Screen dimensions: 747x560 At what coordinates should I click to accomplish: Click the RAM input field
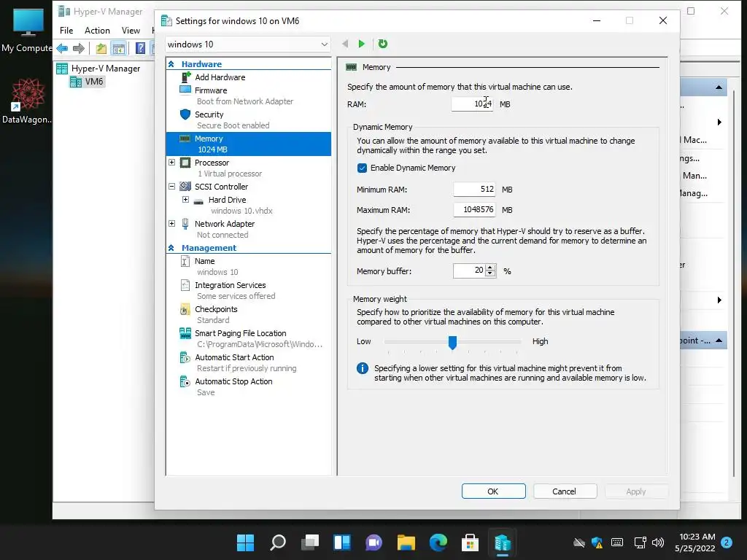[472, 104]
